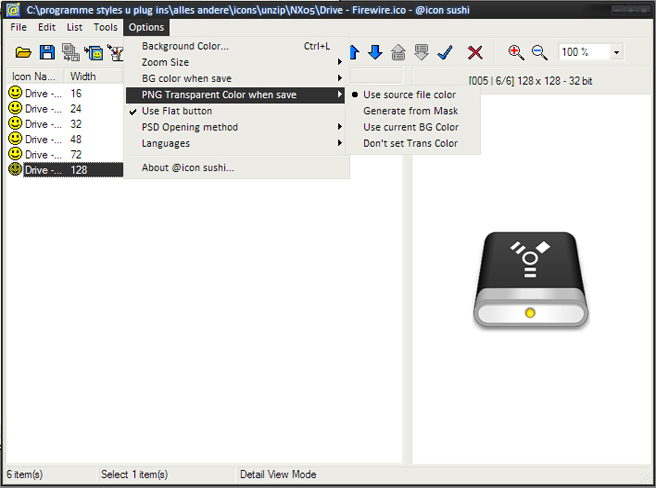The width and height of the screenshot is (656, 488).
Task: Select the 'Drive -...' row with width 32
Action: [65, 124]
